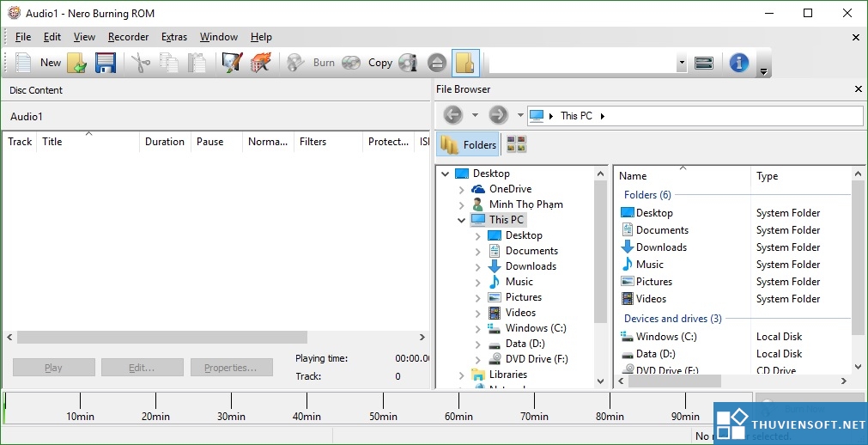
Task: Collapse the This PC tree node
Action: 462,220
